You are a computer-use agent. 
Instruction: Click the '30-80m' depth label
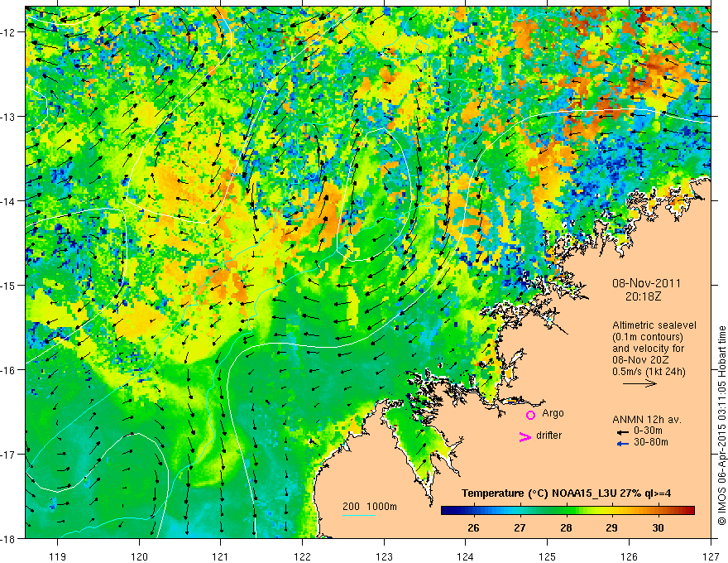coord(651,442)
